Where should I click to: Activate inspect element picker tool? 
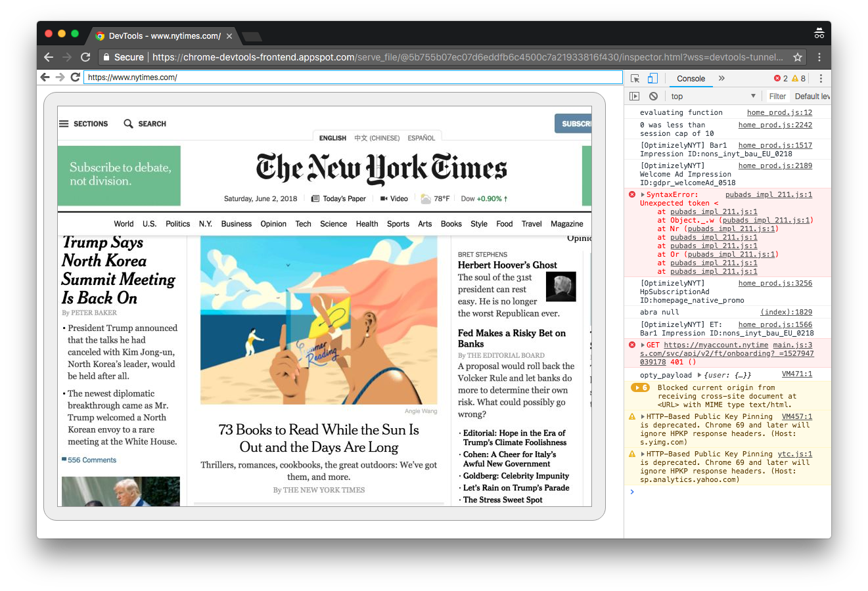(635, 78)
